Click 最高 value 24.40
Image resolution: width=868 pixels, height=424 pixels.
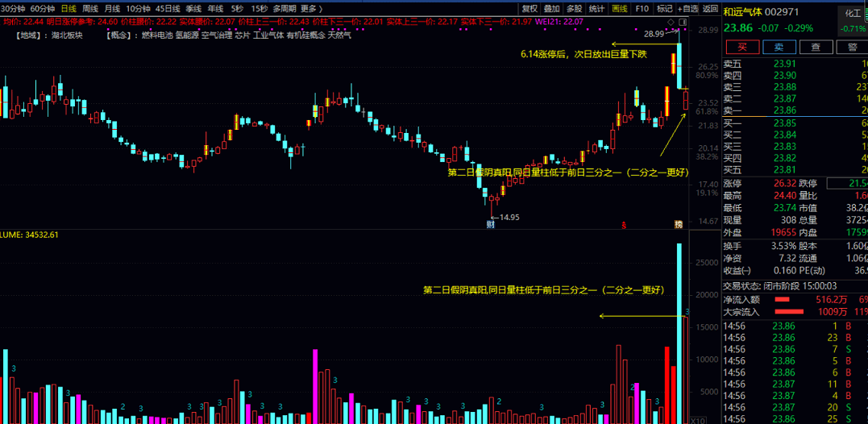click(784, 195)
